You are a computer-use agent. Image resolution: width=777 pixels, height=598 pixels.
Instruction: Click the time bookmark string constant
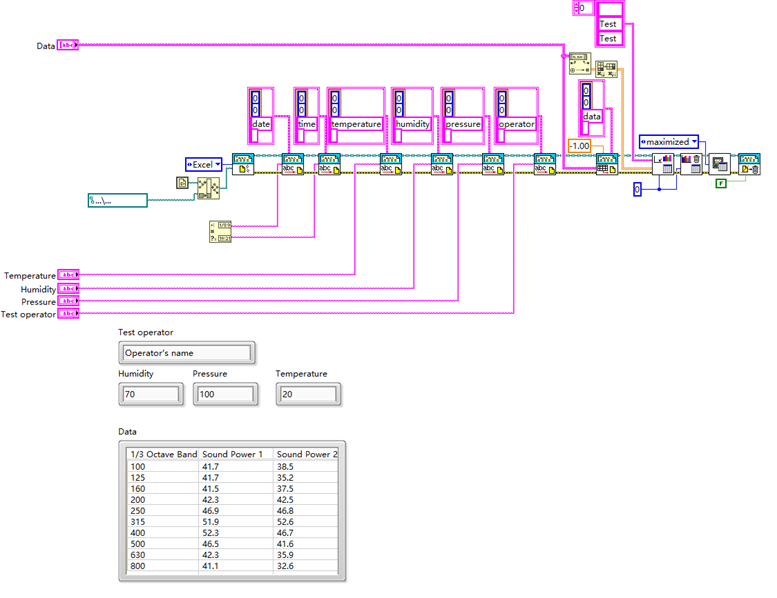(307, 124)
